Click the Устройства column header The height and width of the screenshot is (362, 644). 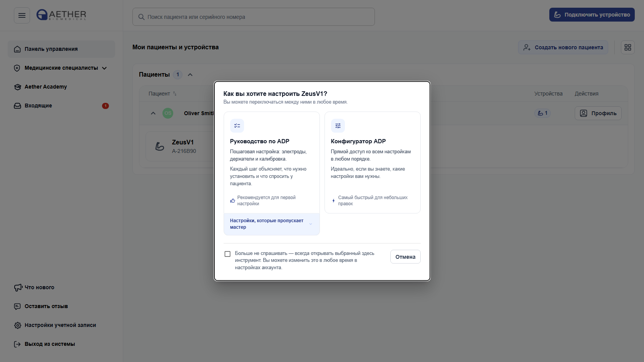coord(548,94)
